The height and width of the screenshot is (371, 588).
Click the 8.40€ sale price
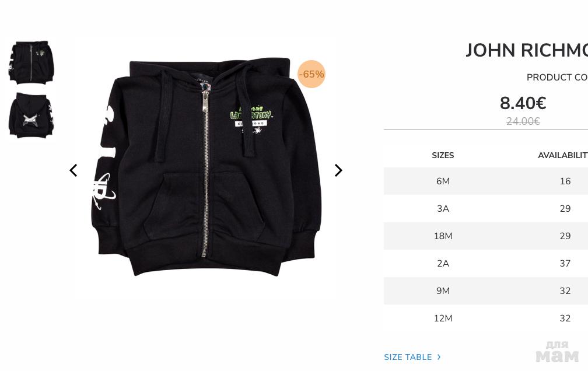523,103
